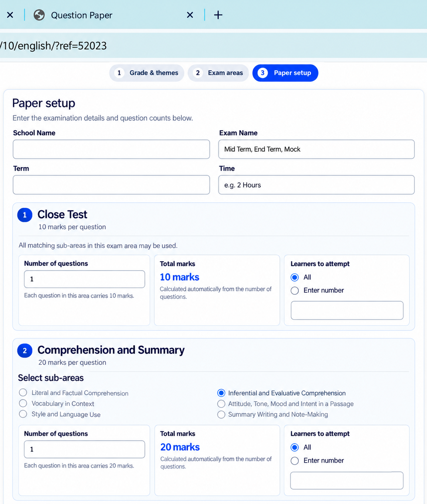The image size is (427, 504).
Task: Click Close Test learners number box
Action: click(347, 310)
